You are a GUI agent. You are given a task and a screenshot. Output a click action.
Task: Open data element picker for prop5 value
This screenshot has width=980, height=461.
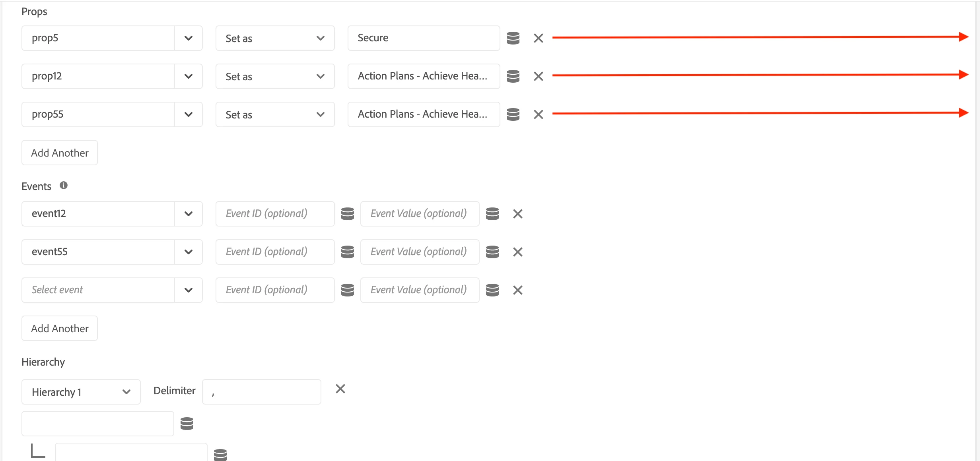(x=513, y=38)
